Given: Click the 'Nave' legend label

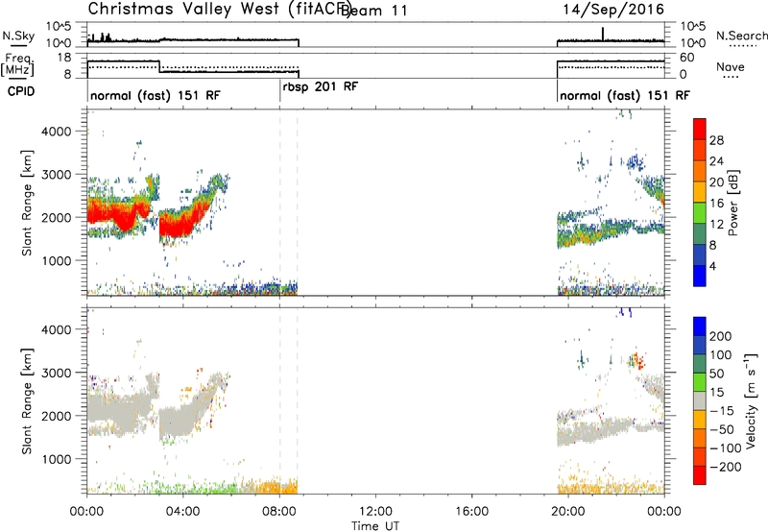Looking at the screenshot, I should (730, 66).
